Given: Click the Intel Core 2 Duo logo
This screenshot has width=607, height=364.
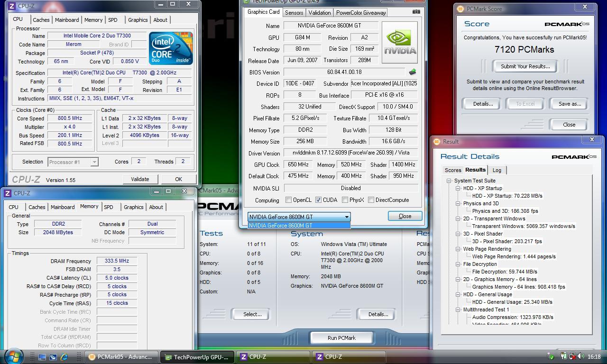Looking at the screenshot, I should click(x=171, y=48).
